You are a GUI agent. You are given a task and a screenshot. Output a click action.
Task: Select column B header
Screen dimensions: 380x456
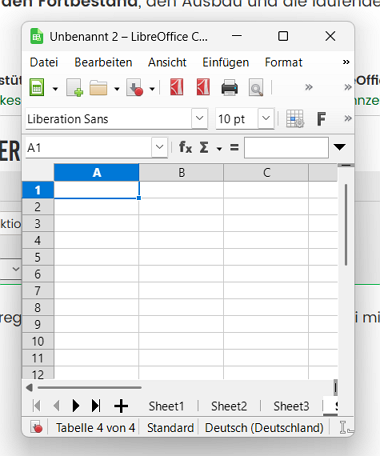tap(181, 173)
